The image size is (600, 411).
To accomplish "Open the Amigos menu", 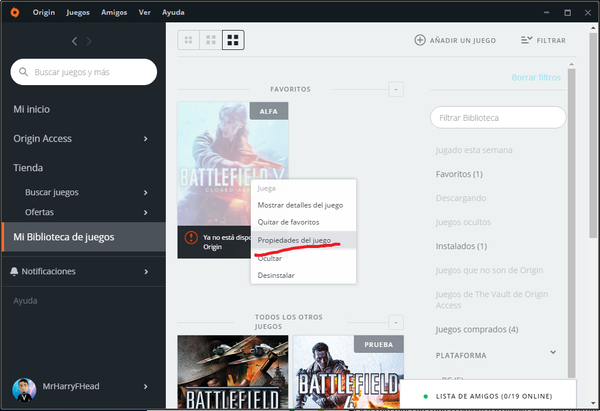I will tap(114, 12).
